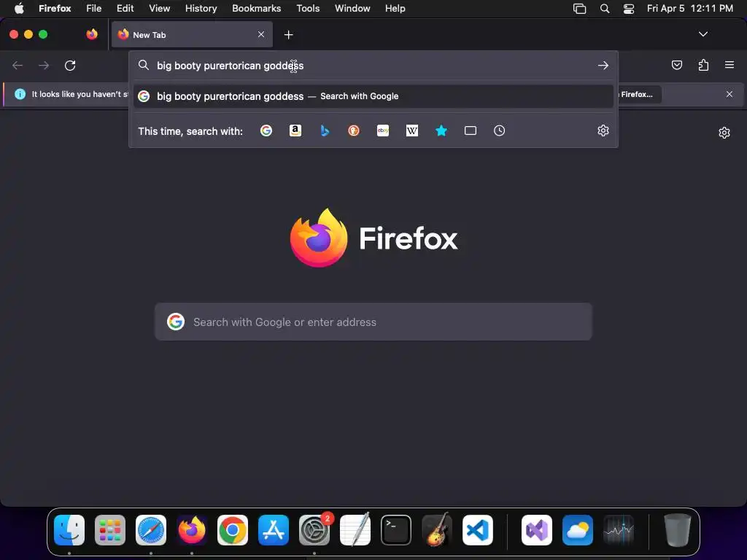Open Firefox View pinned icon

92,34
